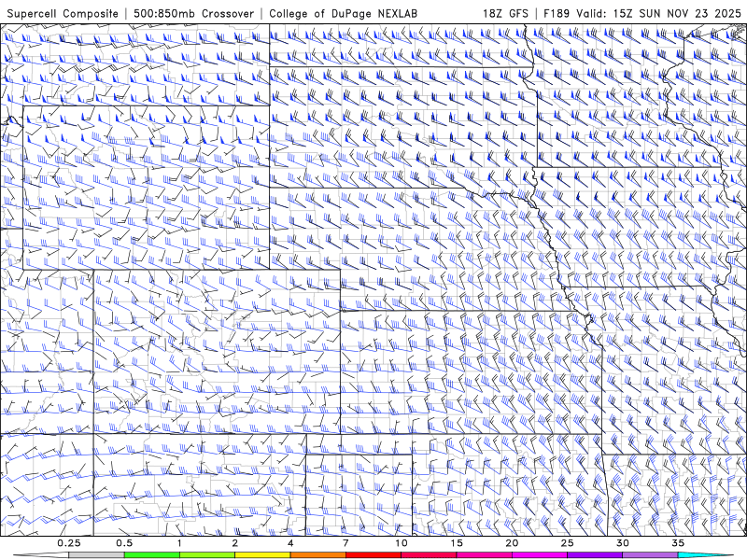Click the legend value 30
Viewport: 747px width, 560px height.
coord(622,543)
